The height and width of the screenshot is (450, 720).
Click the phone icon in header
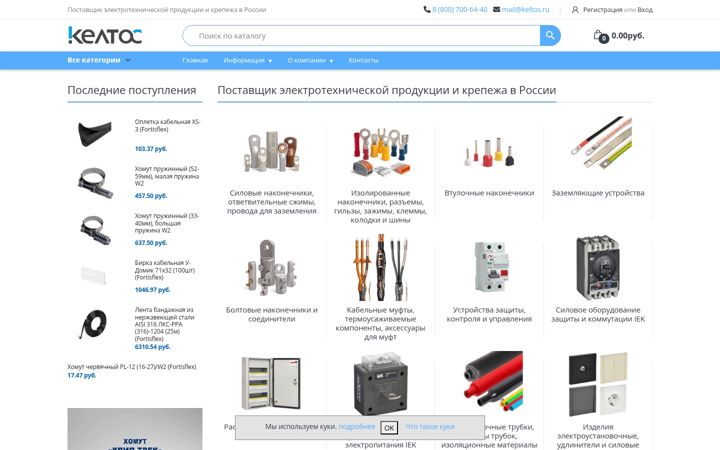tap(427, 9)
